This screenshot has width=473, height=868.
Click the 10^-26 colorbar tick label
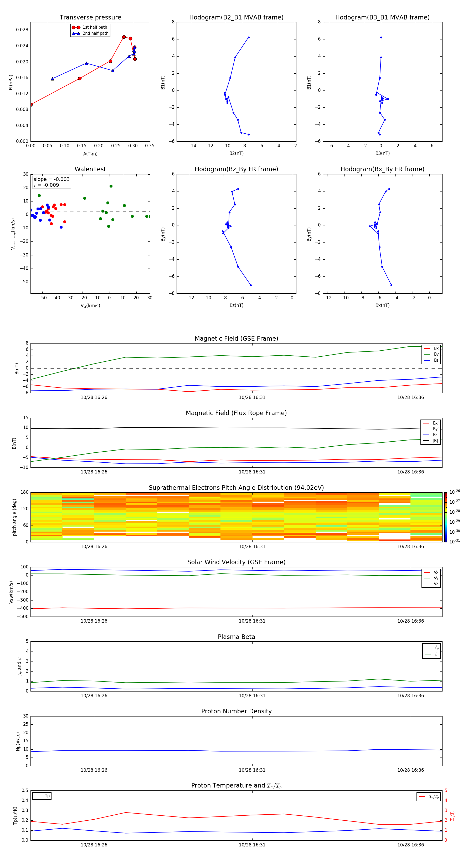click(455, 492)
